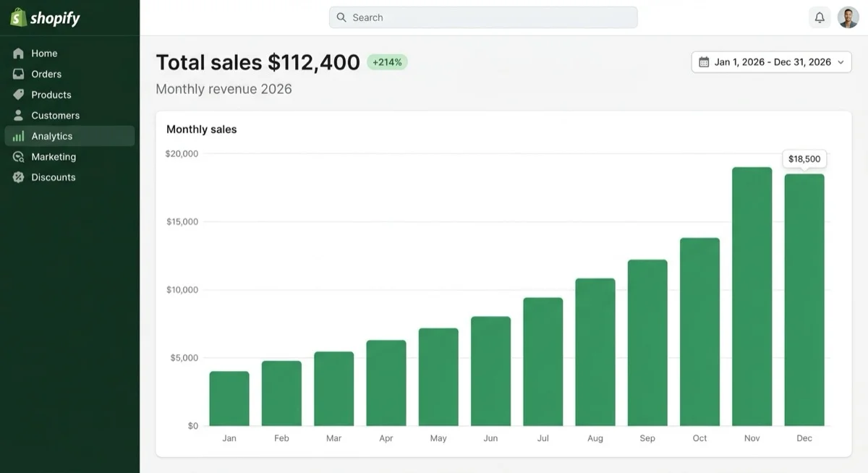868x473 pixels.
Task: Click the Products tag icon
Action: coord(19,95)
